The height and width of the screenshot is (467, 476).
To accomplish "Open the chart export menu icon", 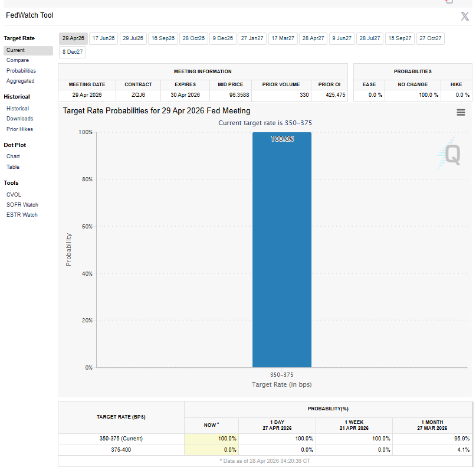I will click(x=461, y=112).
